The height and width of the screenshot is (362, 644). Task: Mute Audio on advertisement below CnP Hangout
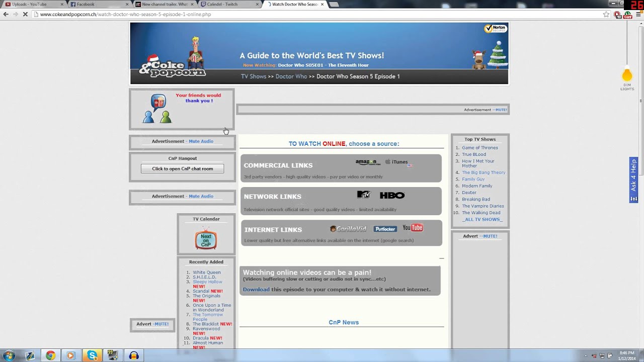pyautogui.click(x=201, y=196)
